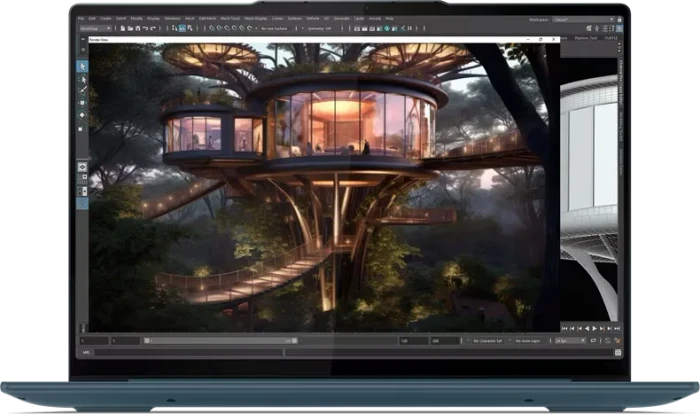
Task: Open the Render Setup window icon
Action: [x=395, y=29]
